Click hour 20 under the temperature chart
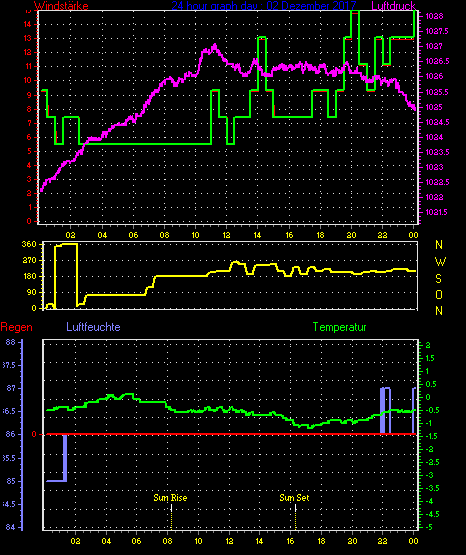466x555 pixels. point(352,541)
